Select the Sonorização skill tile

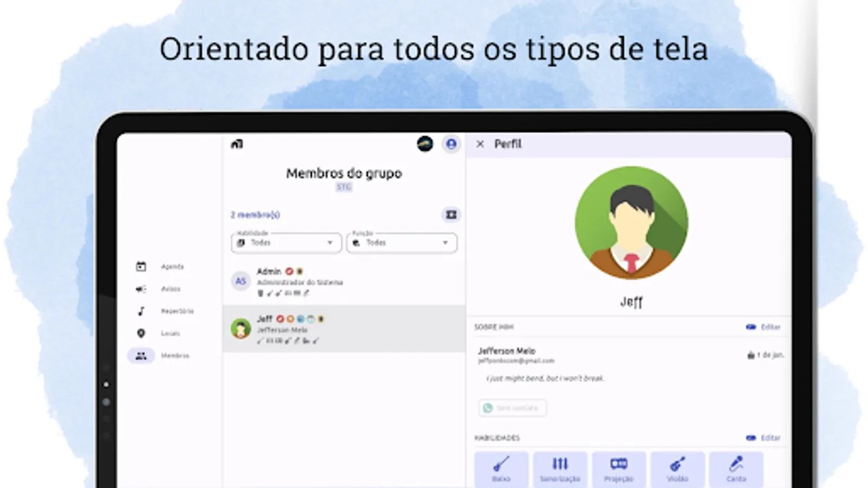pos(560,470)
